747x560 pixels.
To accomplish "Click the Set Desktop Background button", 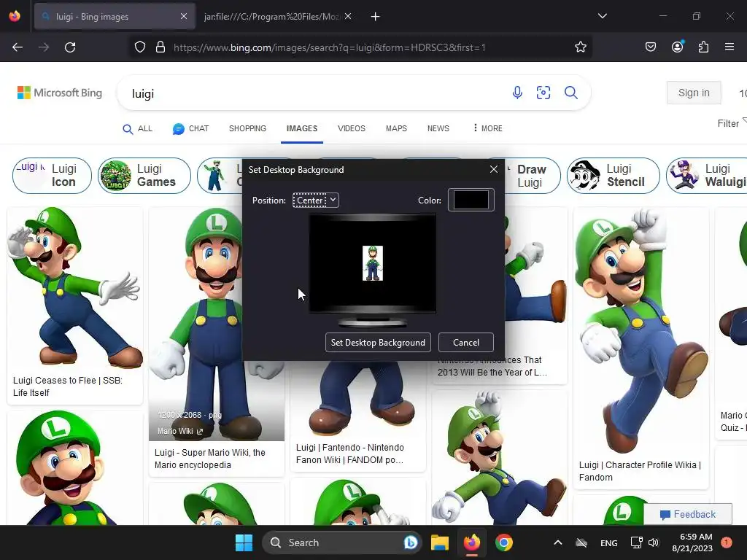I will tap(378, 343).
